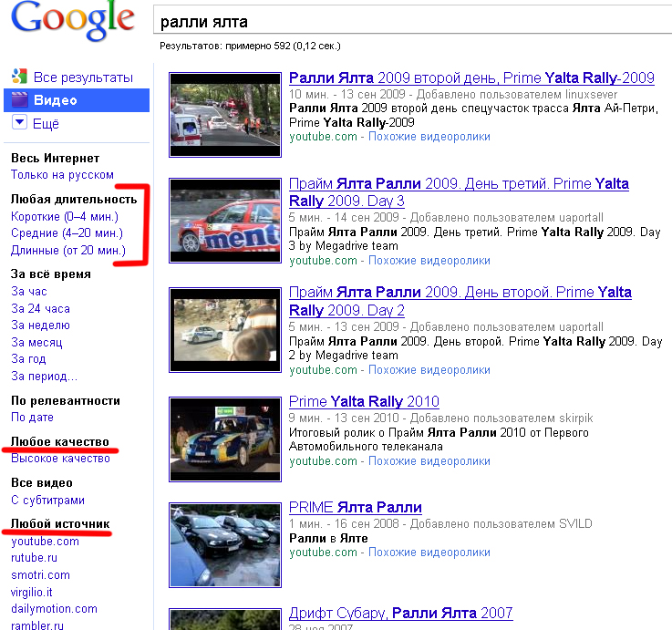Limit source to youtube.com in sidebar

click(x=45, y=542)
